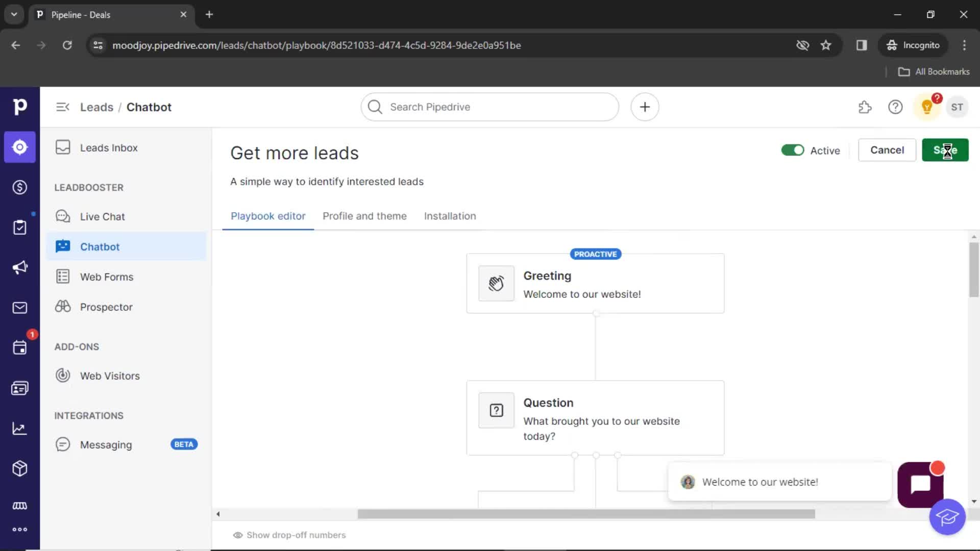Click the quick add plus button
The height and width of the screenshot is (551, 980).
645,107
